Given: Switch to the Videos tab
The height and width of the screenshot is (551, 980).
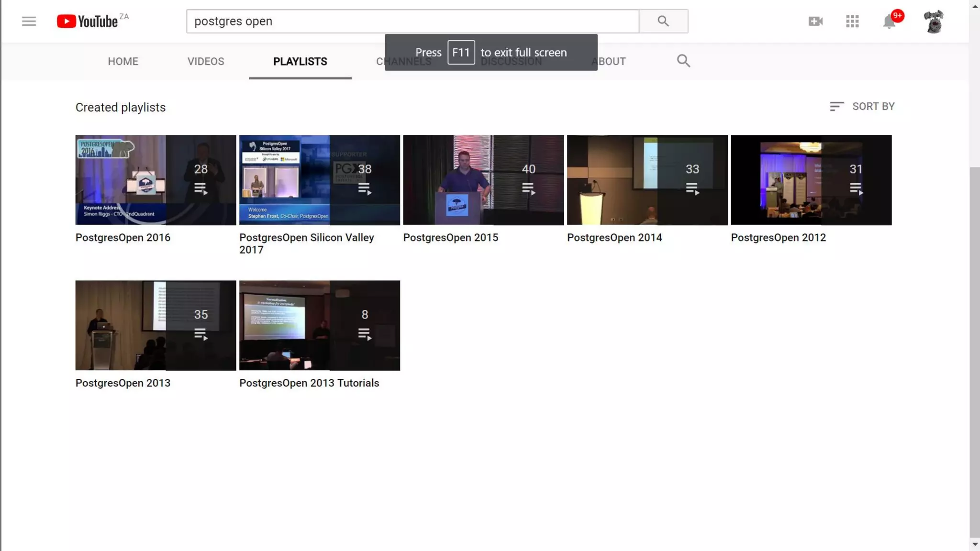Looking at the screenshot, I should pyautogui.click(x=206, y=61).
